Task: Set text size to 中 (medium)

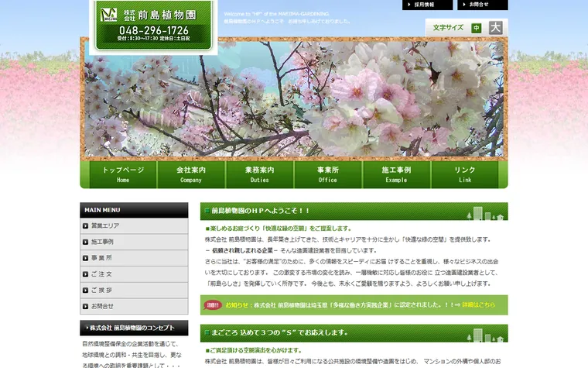Action: tap(477, 28)
